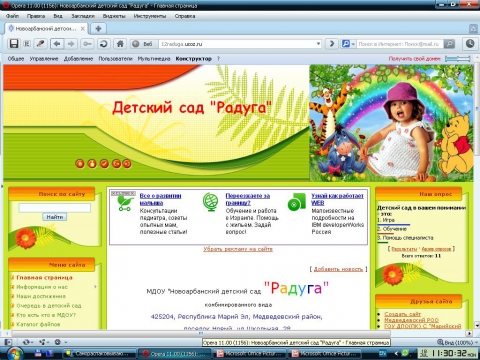Screen dimensions: 480x360
Task: Open the Главная страница menu link
Action: 44,277
